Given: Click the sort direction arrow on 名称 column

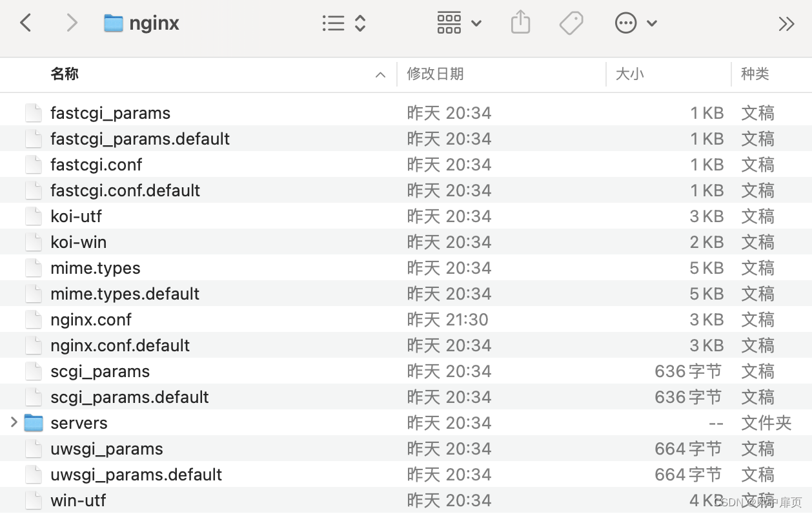Looking at the screenshot, I should click(380, 74).
